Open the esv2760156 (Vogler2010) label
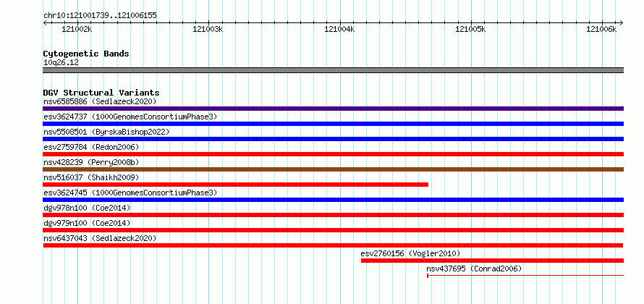Screen dimensions: 644x304 [x=411, y=253]
